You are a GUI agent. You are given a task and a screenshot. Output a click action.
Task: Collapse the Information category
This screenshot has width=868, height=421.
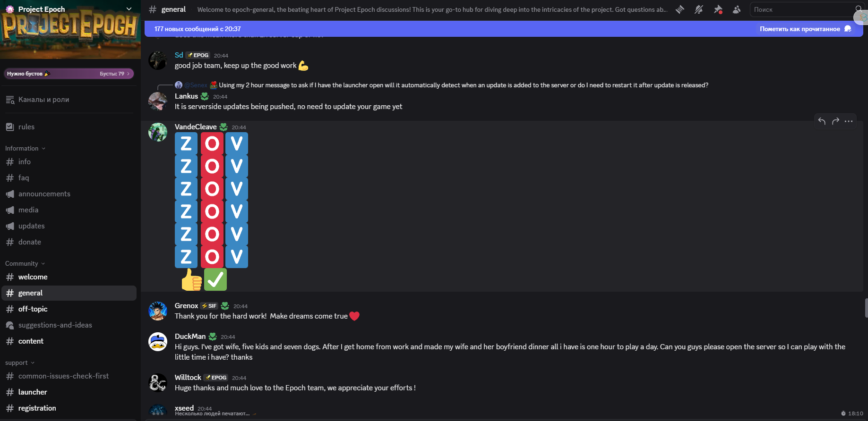[x=25, y=148]
